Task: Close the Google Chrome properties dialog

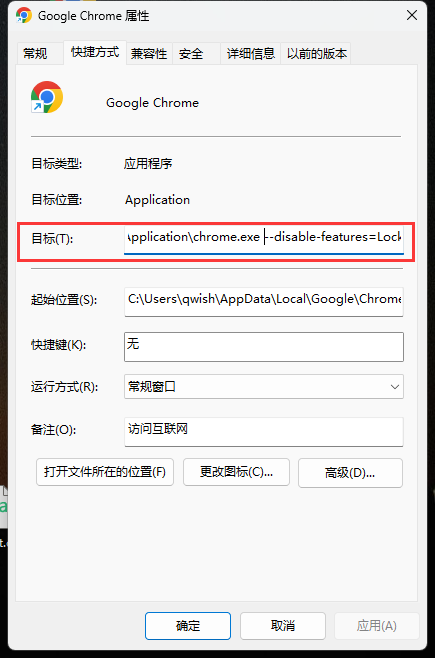Action: pyautogui.click(x=412, y=16)
